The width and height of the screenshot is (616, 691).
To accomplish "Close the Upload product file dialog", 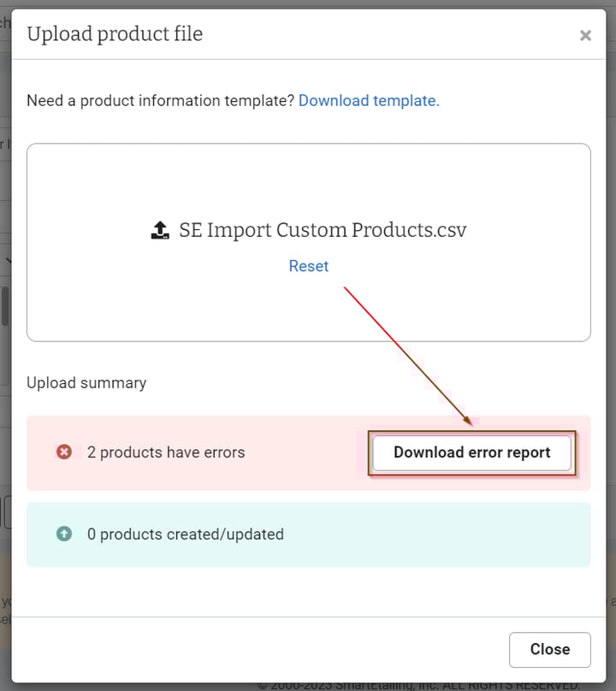I will click(549, 649).
